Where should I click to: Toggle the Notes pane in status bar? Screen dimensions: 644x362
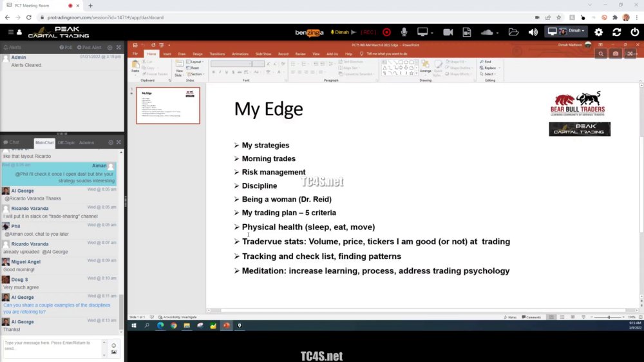(510, 317)
